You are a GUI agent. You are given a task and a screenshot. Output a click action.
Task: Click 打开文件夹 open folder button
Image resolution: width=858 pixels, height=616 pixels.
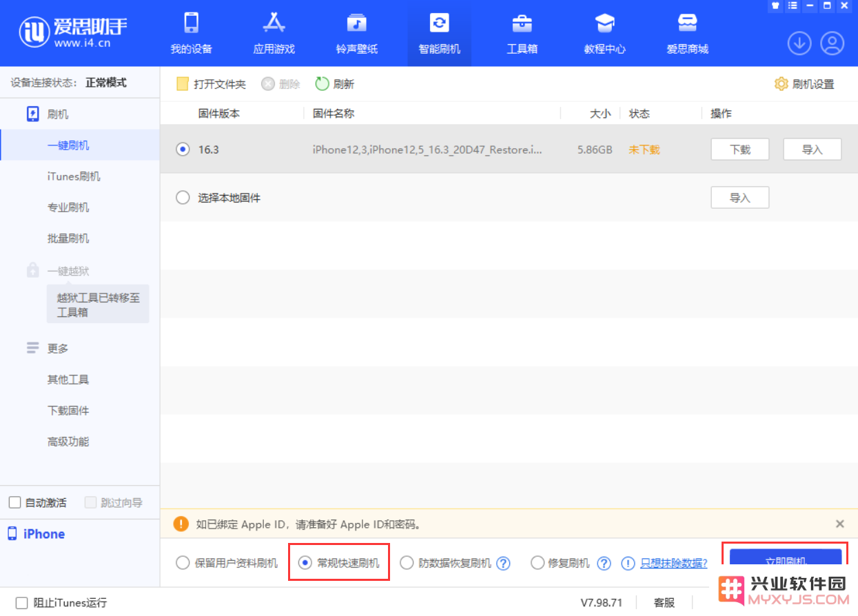[212, 84]
